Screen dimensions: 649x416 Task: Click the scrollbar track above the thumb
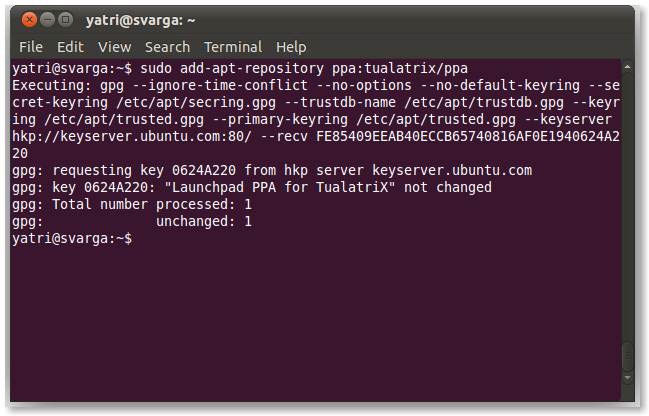(x=627, y=206)
